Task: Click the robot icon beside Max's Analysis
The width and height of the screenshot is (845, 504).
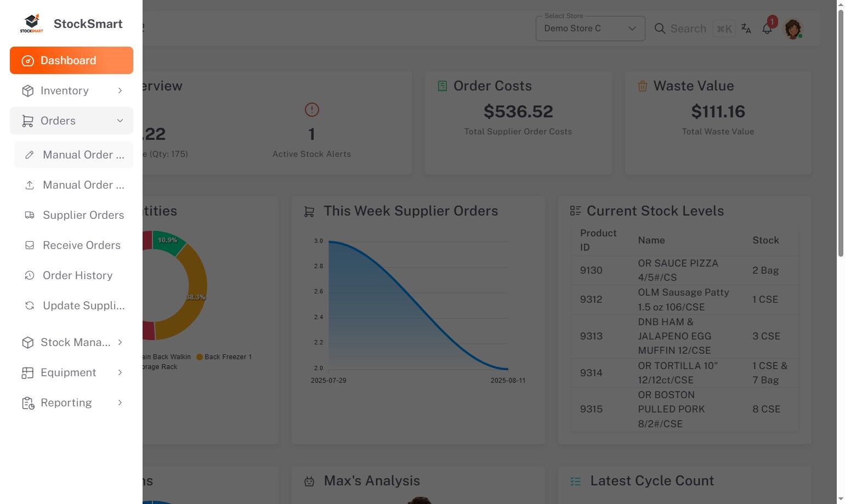Action: [309, 481]
